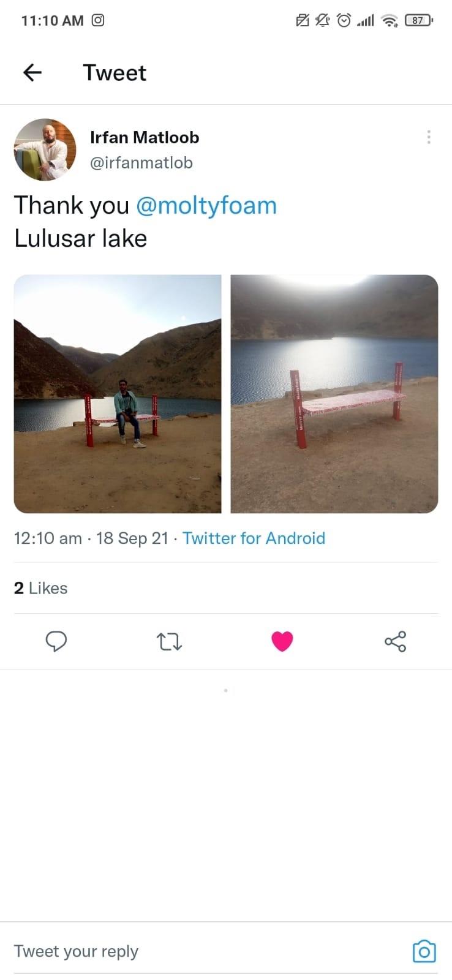View the 2 Likes list
The height and width of the screenshot is (980, 452).
tap(40, 588)
